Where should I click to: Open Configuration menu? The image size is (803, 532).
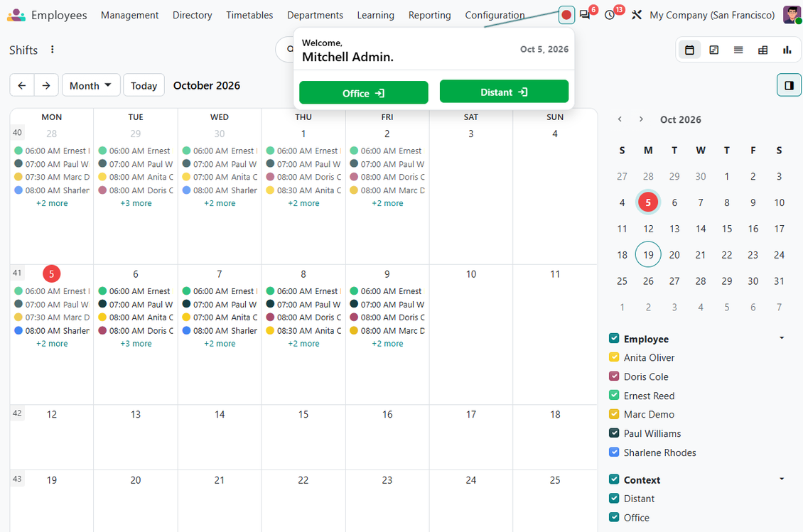[495, 15]
